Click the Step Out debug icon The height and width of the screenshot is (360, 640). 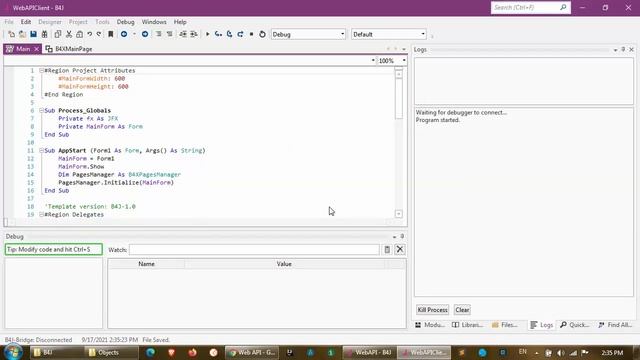(240, 34)
